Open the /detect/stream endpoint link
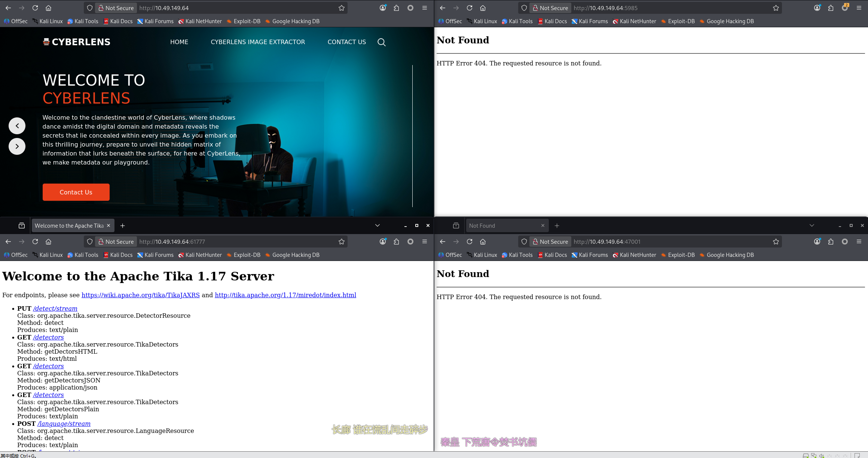This screenshot has height=458, width=868. [x=55, y=308]
